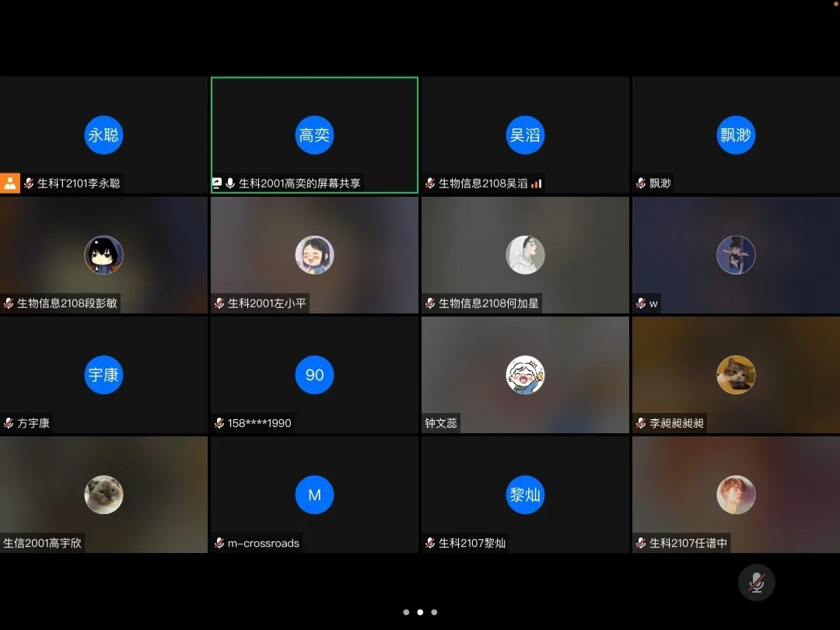This screenshot has height=630, width=840.
Task: Toggle the floating microphone mute button
Action: [x=756, y=583]
